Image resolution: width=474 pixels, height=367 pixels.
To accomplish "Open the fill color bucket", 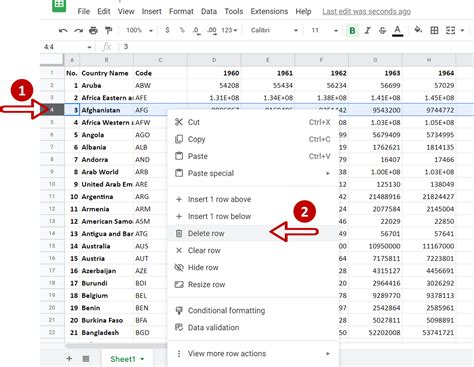I will coord(418,30).
